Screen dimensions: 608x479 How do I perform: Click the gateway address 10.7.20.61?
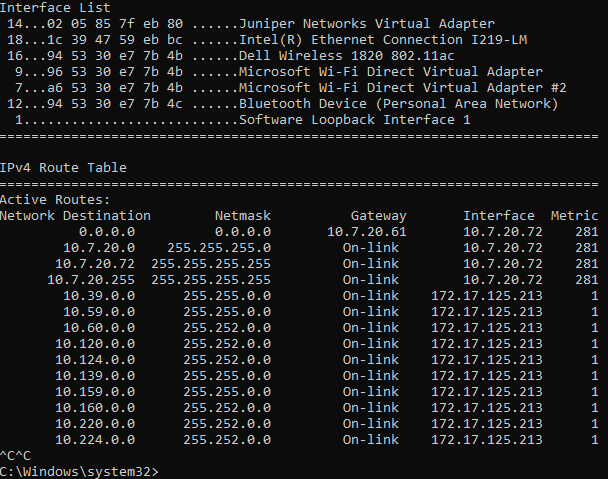point(367,232)
